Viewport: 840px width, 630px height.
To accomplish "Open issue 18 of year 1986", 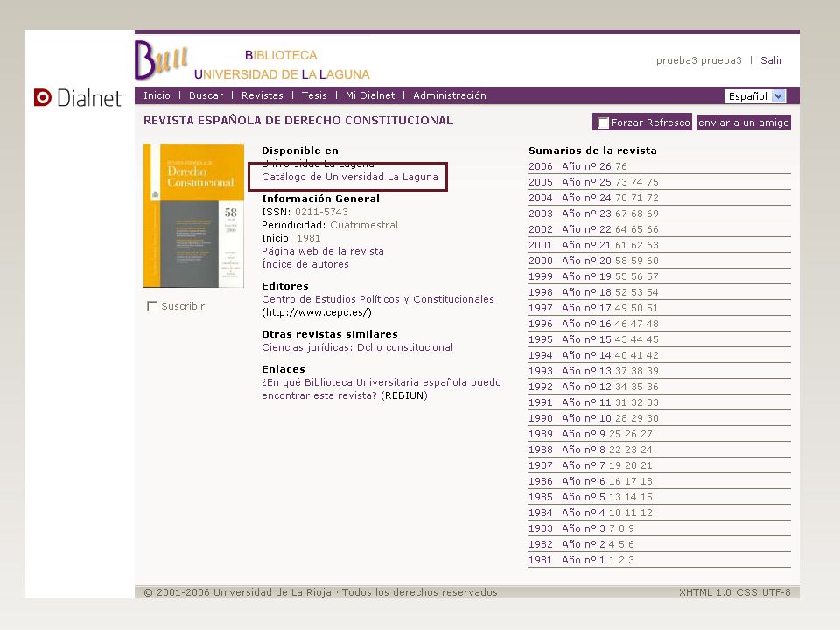I will coord(647,481).
